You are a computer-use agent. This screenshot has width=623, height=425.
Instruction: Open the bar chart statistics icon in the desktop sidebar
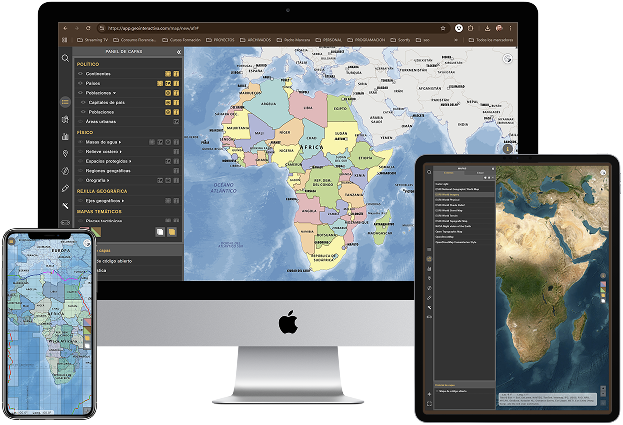(x=65, y=137)
